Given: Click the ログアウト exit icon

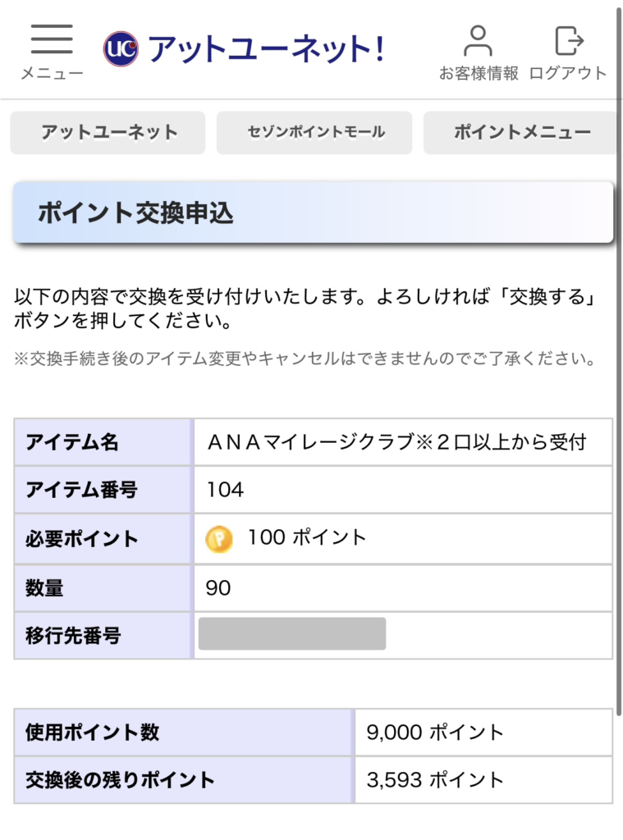Looking at the screenshot, I should point(568,41).
